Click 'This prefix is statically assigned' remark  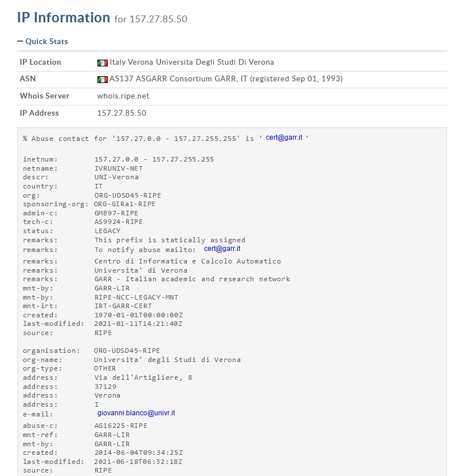[170, 240]
